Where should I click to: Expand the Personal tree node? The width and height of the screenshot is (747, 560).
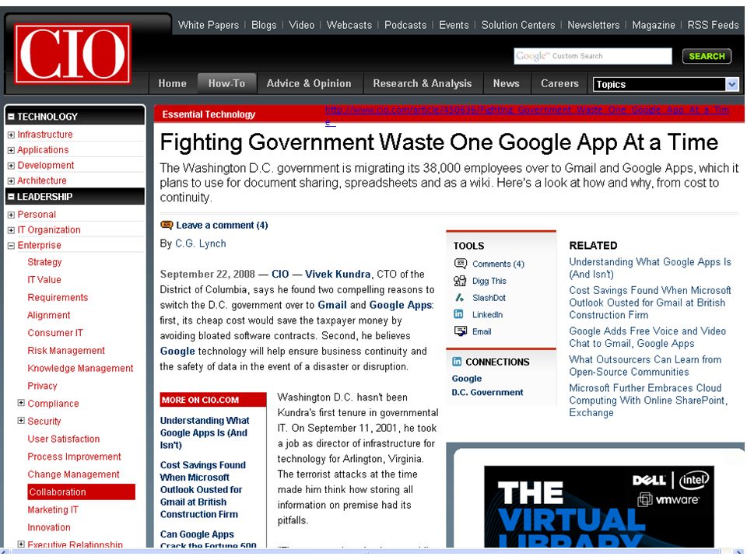tap(11, 215)
